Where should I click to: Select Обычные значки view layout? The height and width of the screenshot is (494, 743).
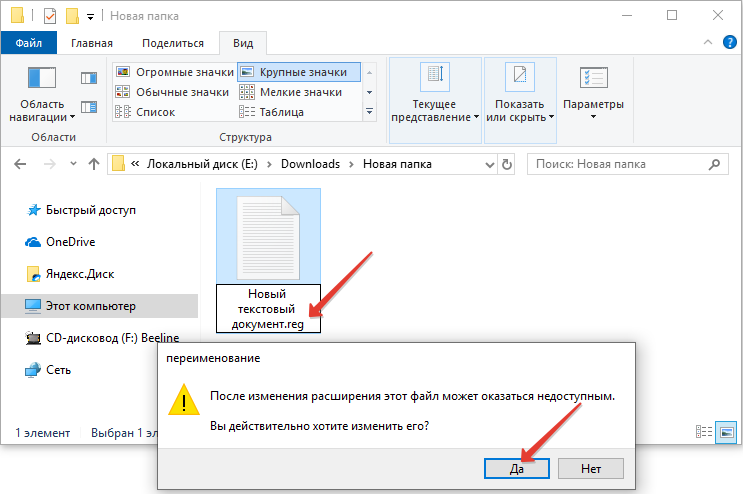[172, 92]
